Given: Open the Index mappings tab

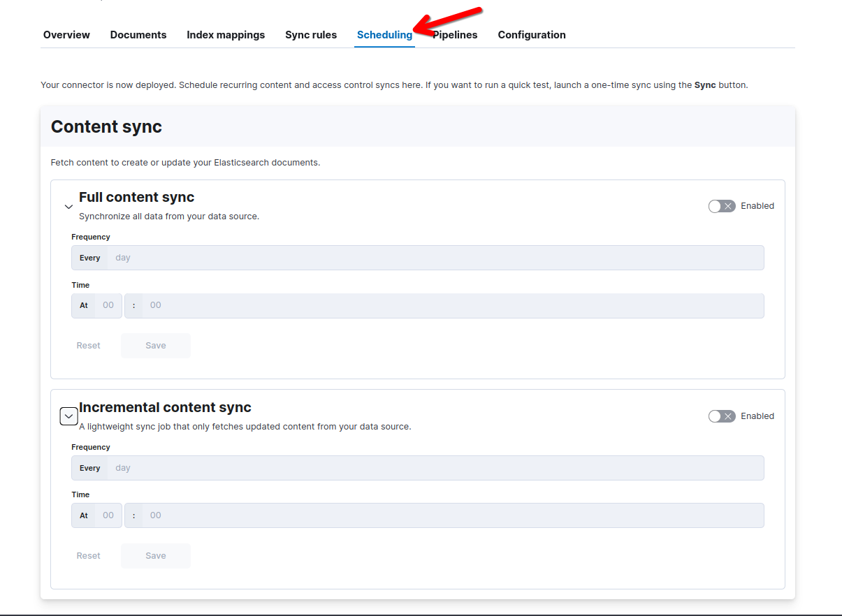Looking at the screenshot, I should click(x=226, y=34).
